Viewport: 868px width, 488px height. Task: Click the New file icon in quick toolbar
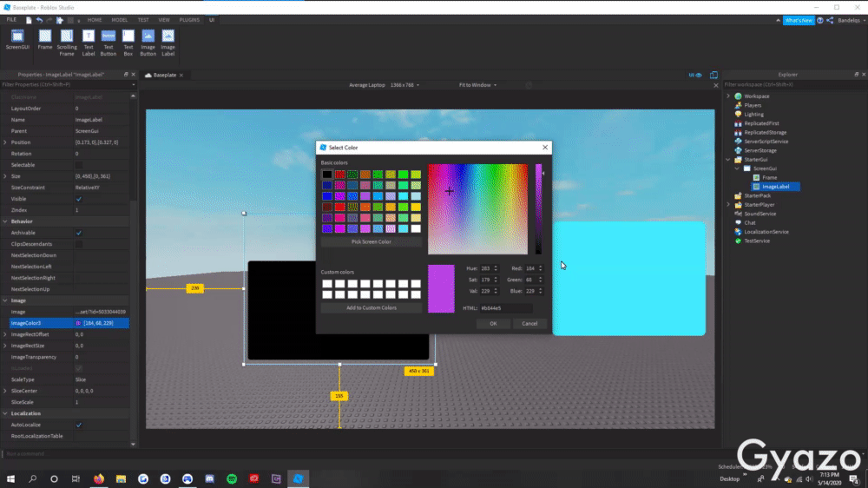(29, 20)
